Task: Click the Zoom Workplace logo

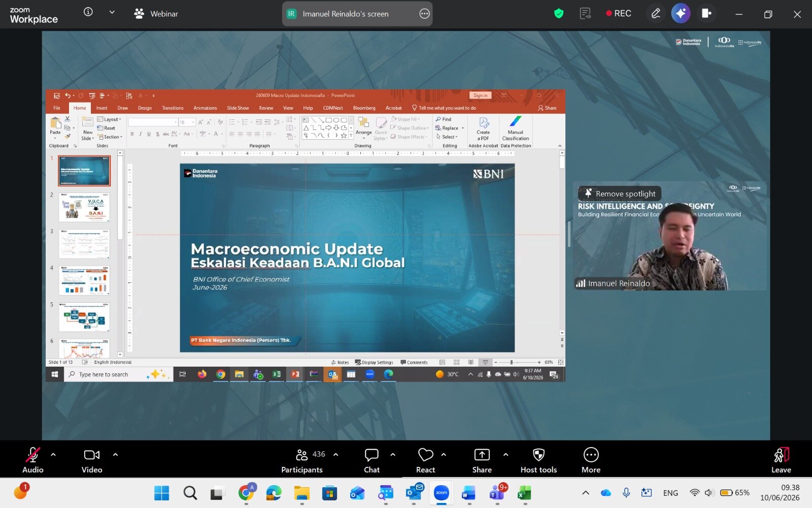Action: coord(33,15)
